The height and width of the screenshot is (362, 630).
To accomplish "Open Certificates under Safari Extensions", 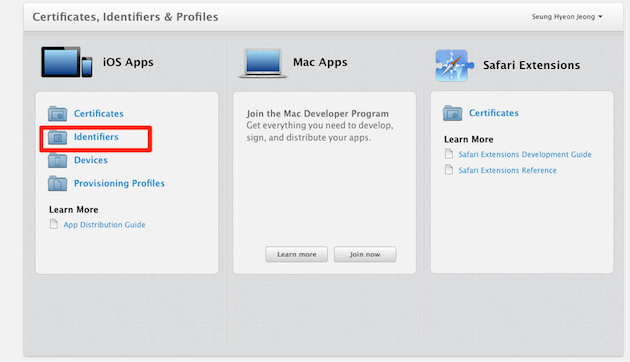I will [x=494, y=113].
